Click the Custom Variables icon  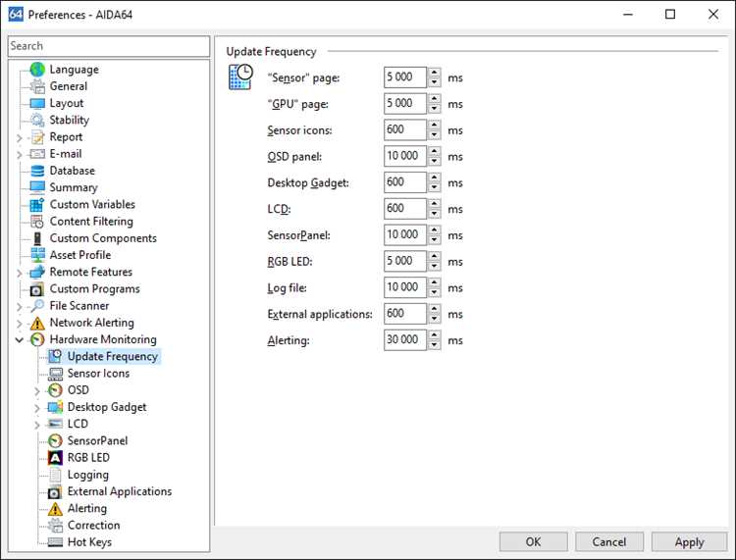pyautogui.click(x=37, y=205)
